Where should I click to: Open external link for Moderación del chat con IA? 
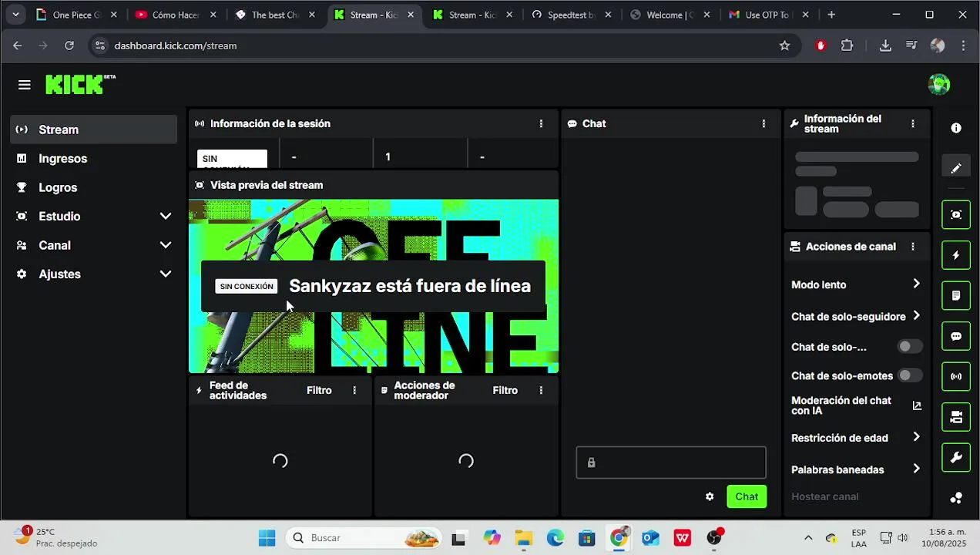pyautogui.click(x=917, y=405)
